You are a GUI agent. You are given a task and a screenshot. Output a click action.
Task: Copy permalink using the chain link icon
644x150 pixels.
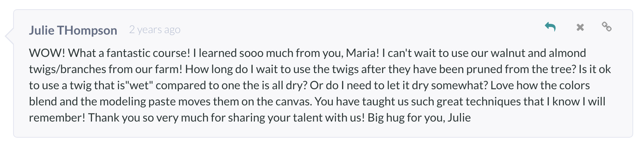607,27
